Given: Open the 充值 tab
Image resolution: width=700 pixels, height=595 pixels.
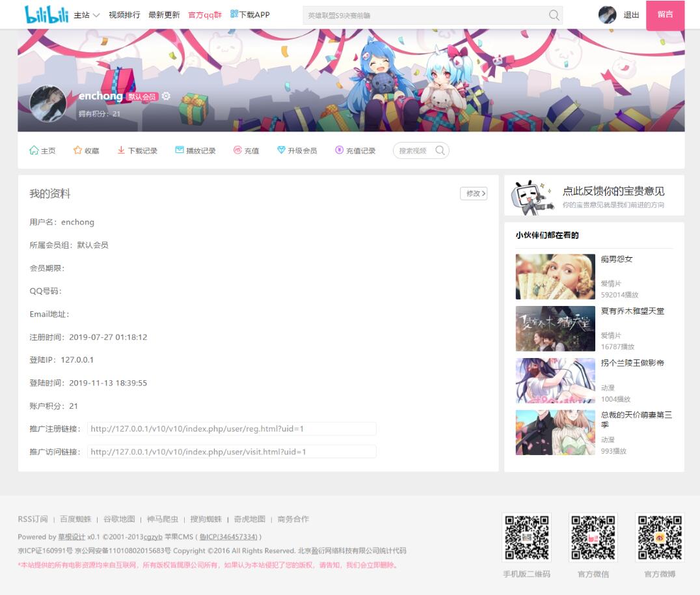Looking at the screenshot, I should click(x=246, y=150).
